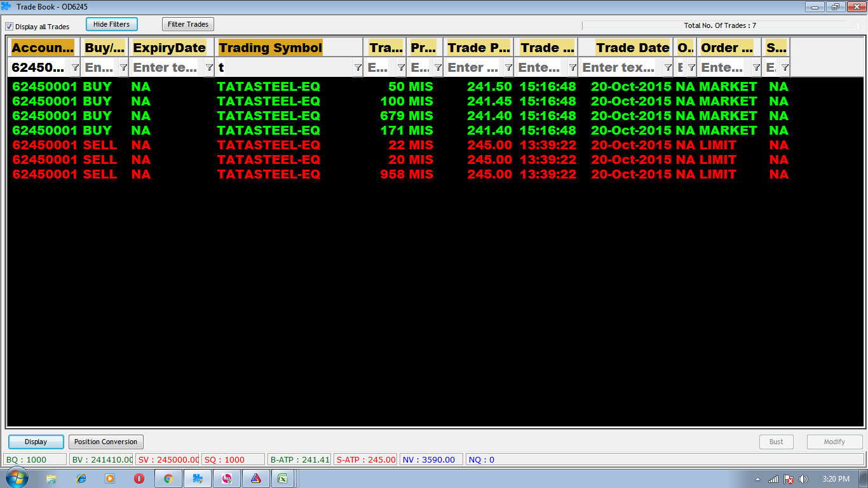868x488 pixels.
Task: Open the ExpiryDate column filter dropdown
Action: (209, 67)
